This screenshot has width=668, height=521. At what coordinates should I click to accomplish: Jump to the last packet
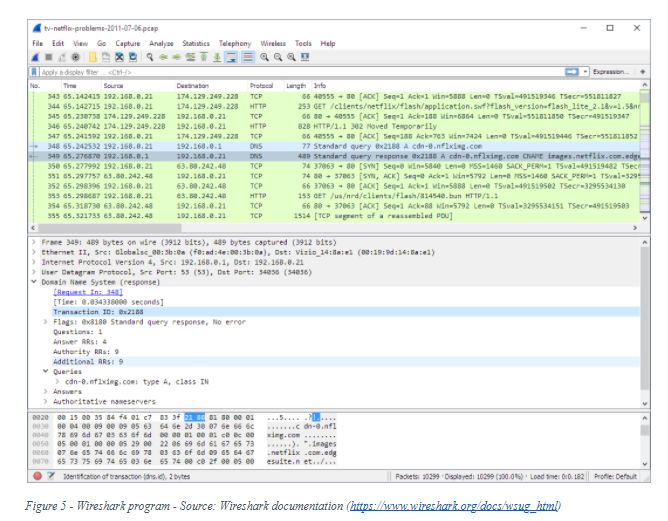coord(217,57)
